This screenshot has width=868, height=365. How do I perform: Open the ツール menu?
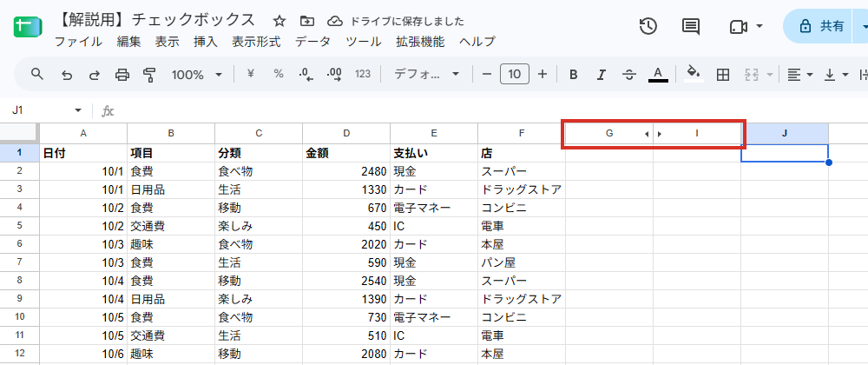(363, 42)
